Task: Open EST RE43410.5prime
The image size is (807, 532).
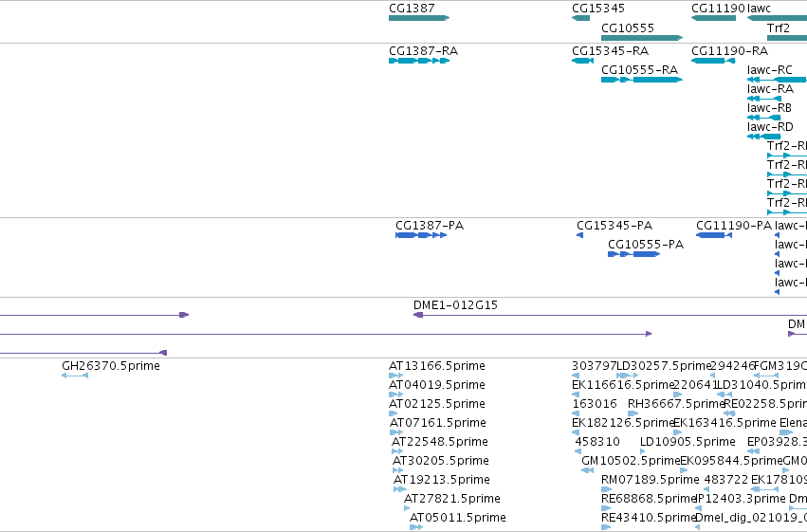Action: (649, 518)
